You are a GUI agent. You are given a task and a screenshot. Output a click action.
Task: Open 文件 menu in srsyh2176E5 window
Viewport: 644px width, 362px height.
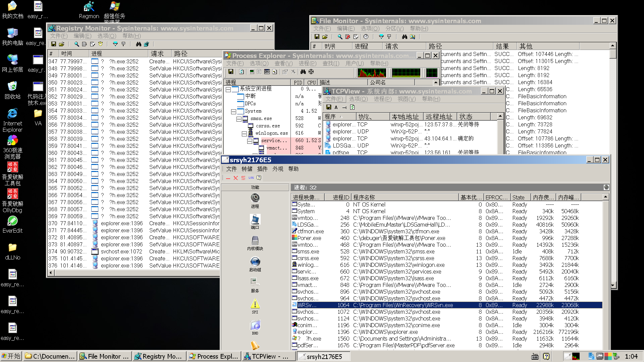pyautogui.click(x=231, y=169)
